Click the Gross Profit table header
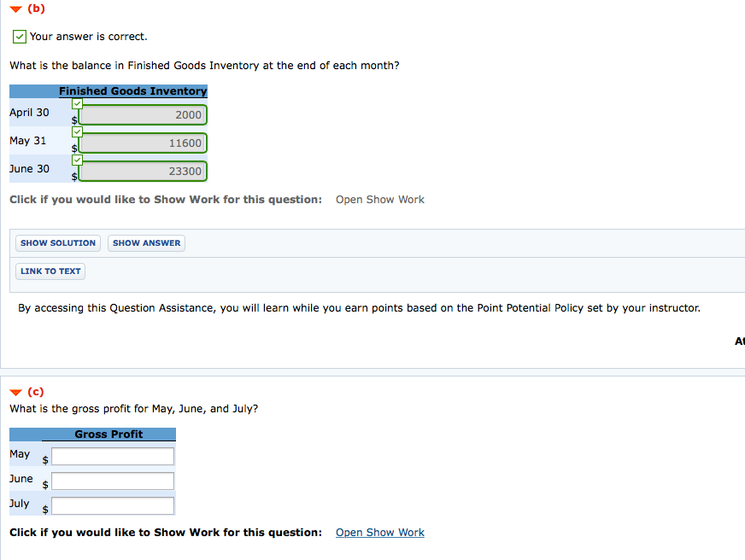Image resolution: width=745 pixels, height=560 pixels. click(107, 435)
